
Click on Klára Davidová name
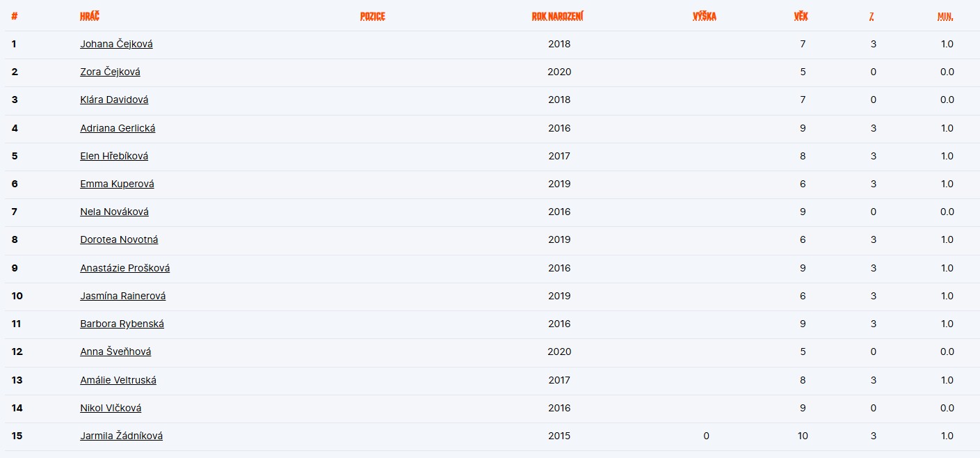click(x=114, y=100)
